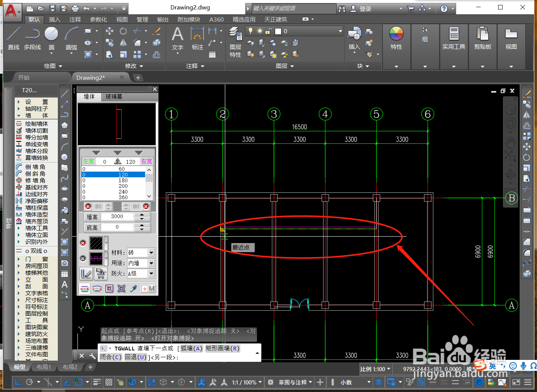Toggle the grid display status bar button
Image resolution: width=537 pixels, height=392 pixels.
click(109, 382)
